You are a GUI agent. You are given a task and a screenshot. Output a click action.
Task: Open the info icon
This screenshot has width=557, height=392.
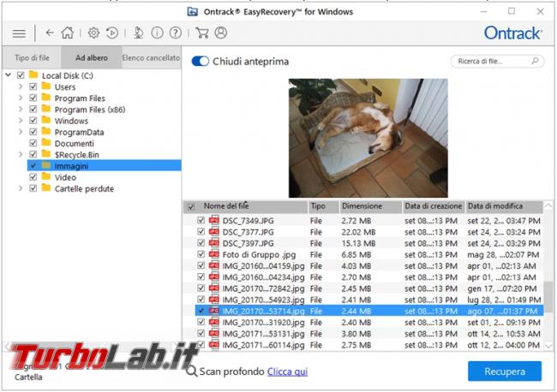coord(157,33)
